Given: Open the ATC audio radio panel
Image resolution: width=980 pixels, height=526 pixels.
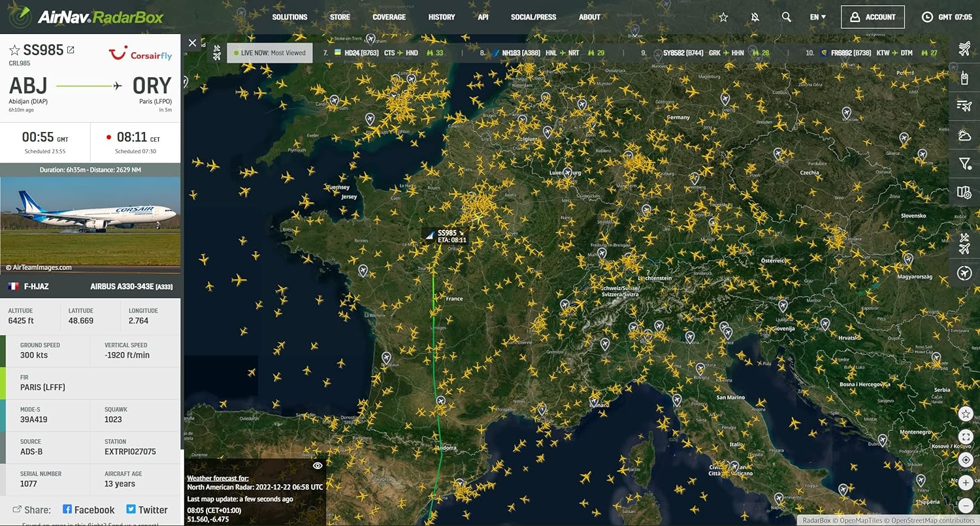Looking at the screenshot, I should pos(965,77).
